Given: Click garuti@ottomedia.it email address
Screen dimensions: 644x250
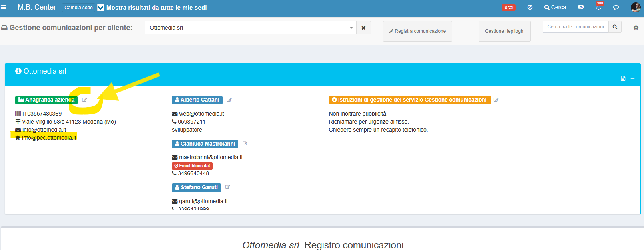Looking at the screenshot, I should [x=203, y=201].
